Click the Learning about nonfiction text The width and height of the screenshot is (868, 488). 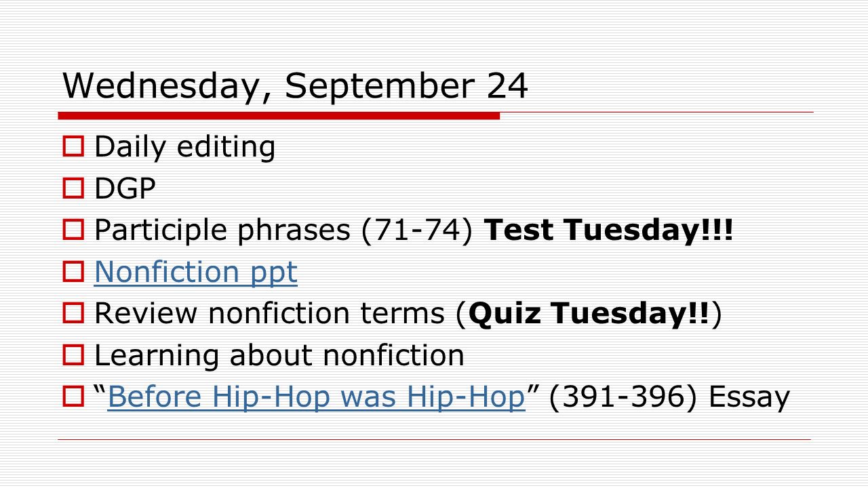point(279,355)
